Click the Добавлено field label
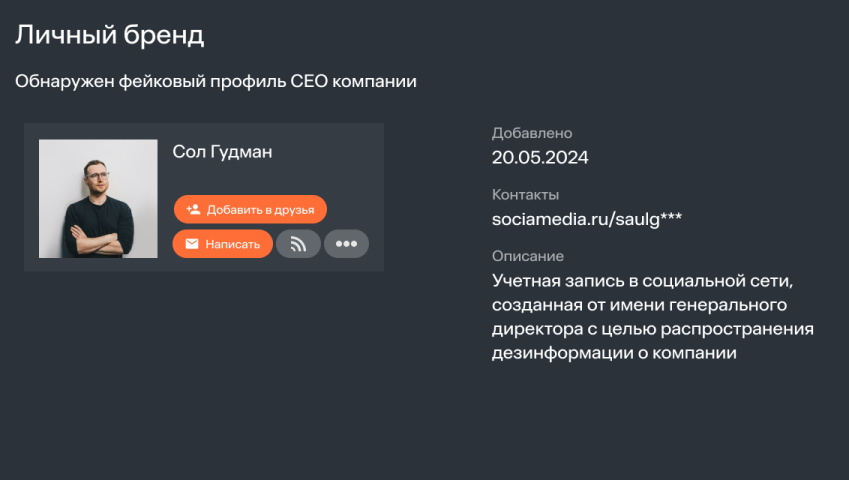The height and width of the screenshot is (480, 849). 532,133
